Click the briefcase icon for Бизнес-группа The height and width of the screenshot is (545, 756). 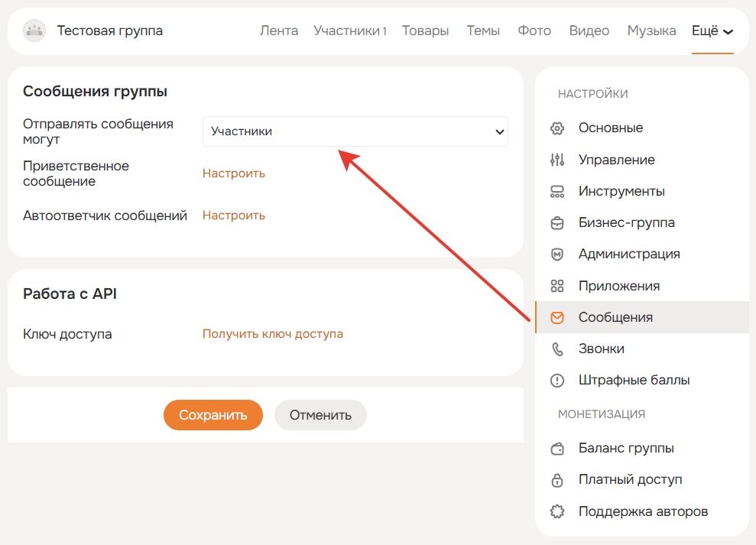557,223
